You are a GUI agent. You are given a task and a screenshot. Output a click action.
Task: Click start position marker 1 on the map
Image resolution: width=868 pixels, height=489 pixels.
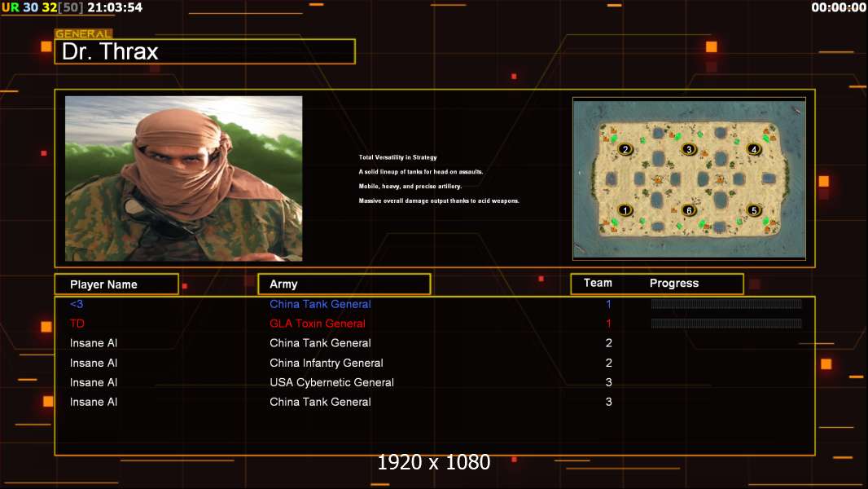tap(625, 210)
